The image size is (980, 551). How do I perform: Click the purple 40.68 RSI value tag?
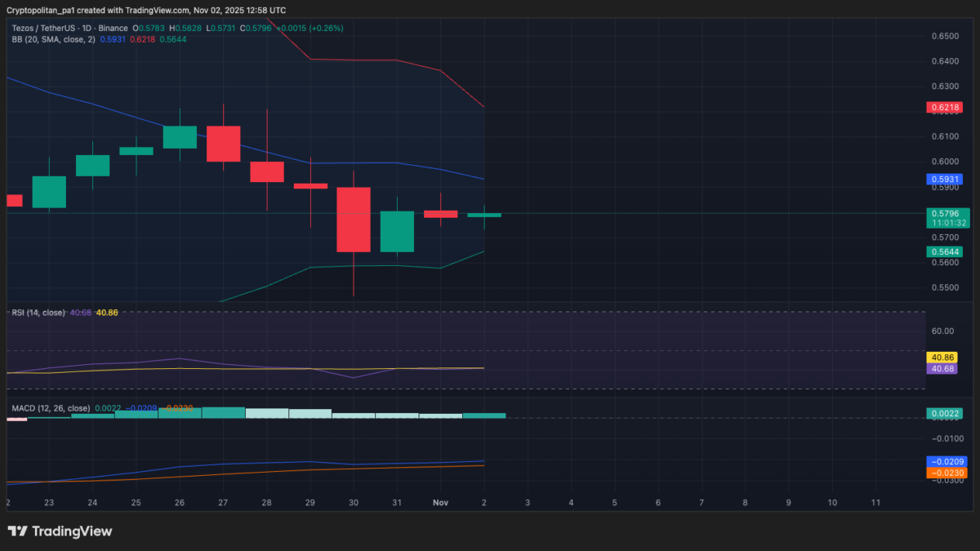pos(943,369)
